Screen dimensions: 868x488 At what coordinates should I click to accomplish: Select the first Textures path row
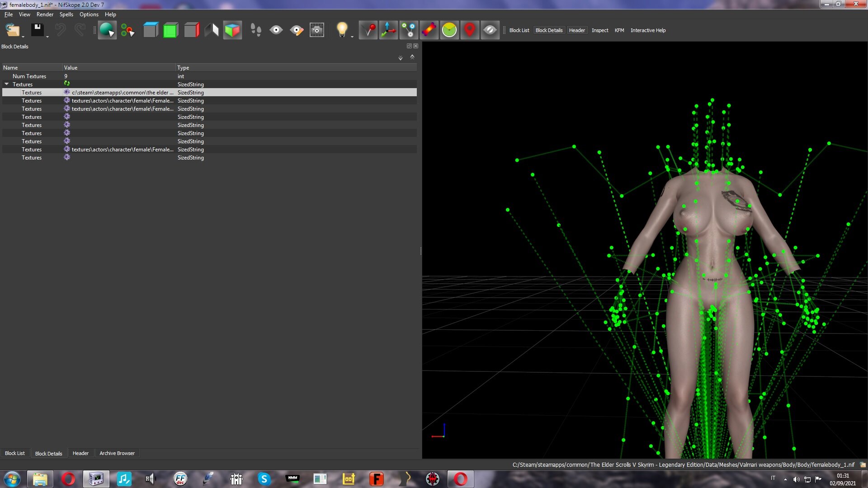tap(209, 92)
